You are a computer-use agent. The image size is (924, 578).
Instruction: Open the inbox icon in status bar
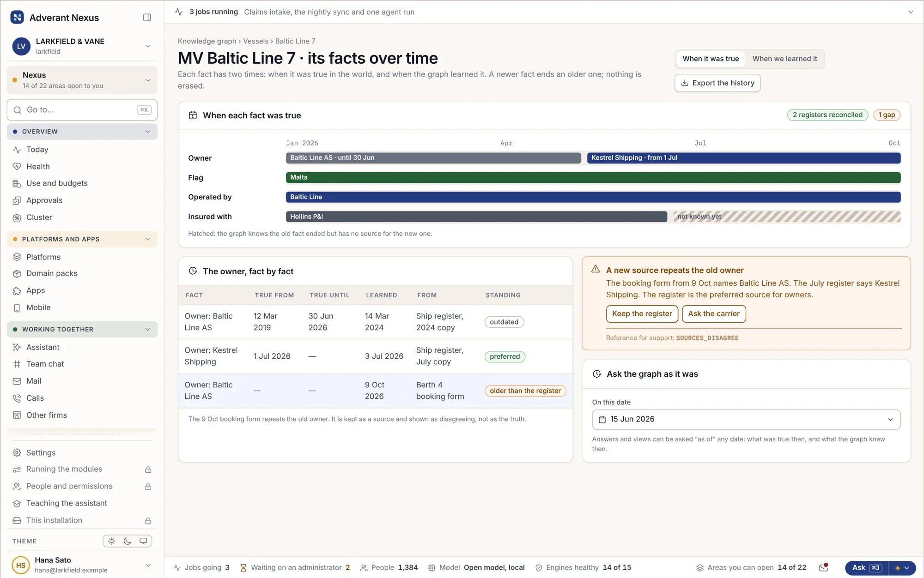pos(823,567)
